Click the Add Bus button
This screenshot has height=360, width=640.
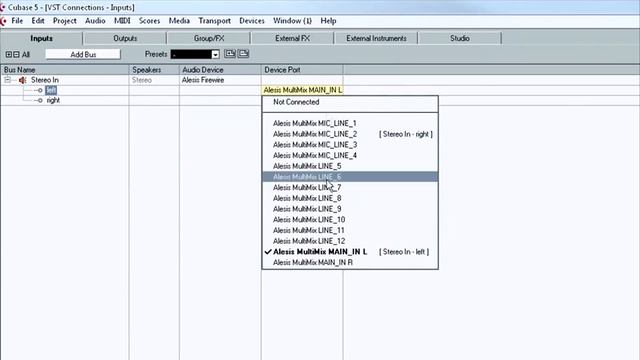pyautogui.click(x=83, y=54)
